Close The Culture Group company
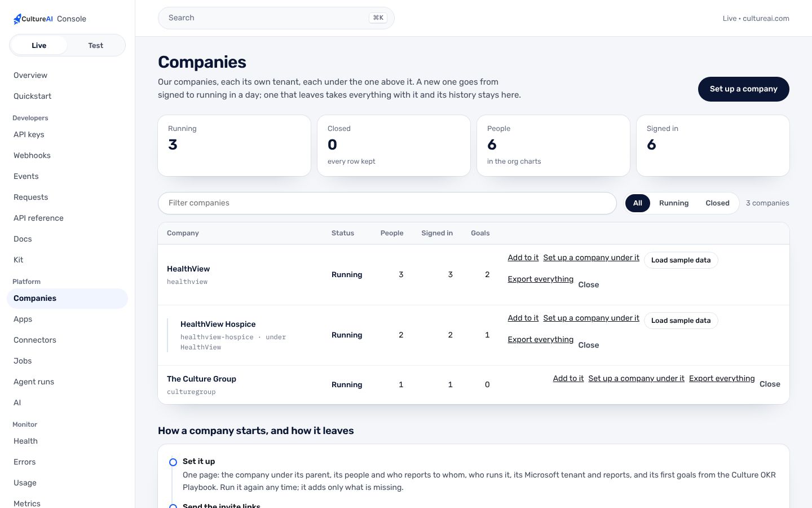 click(x=770, y=384)
